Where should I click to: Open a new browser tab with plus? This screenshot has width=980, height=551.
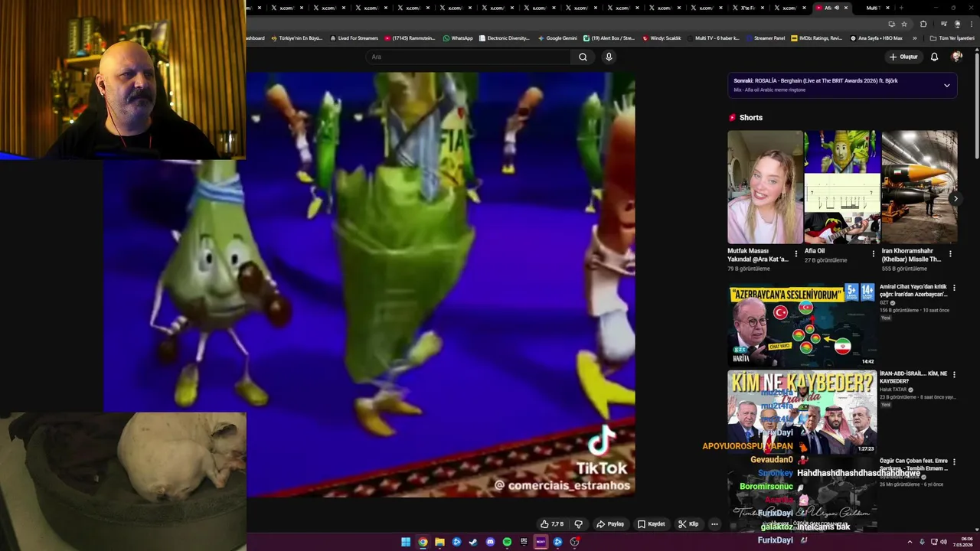[x=901, y=8]
